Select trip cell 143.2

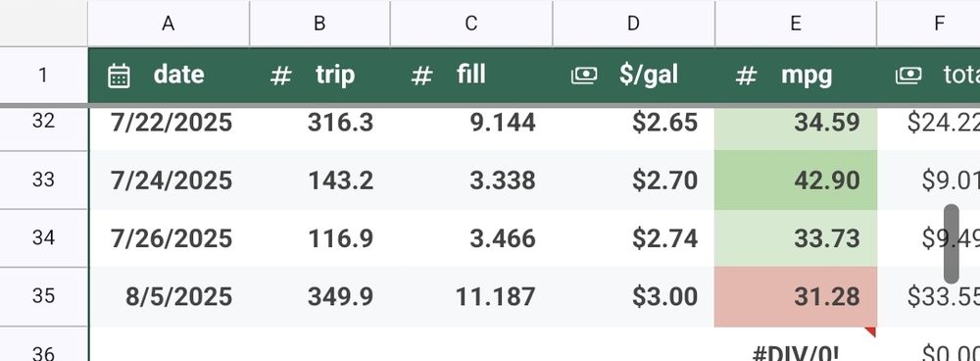(x=319, y=180)
